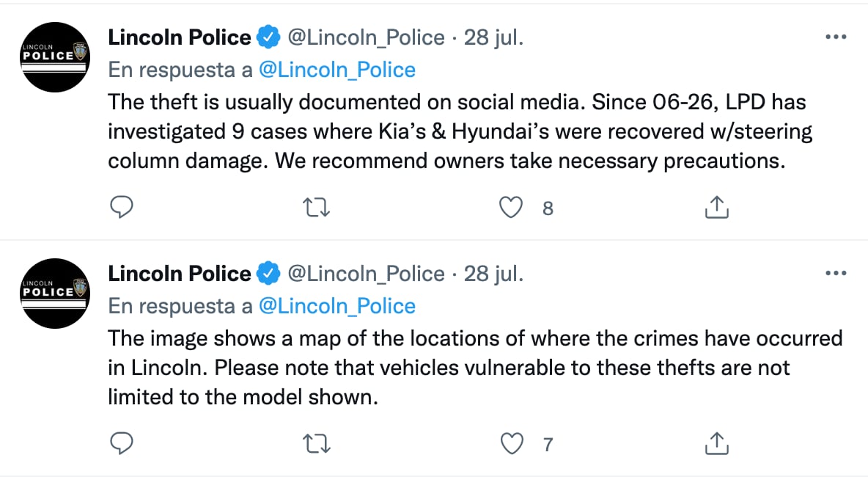
Task: Open more options on first tweet
Action: [x=836, y=37]
